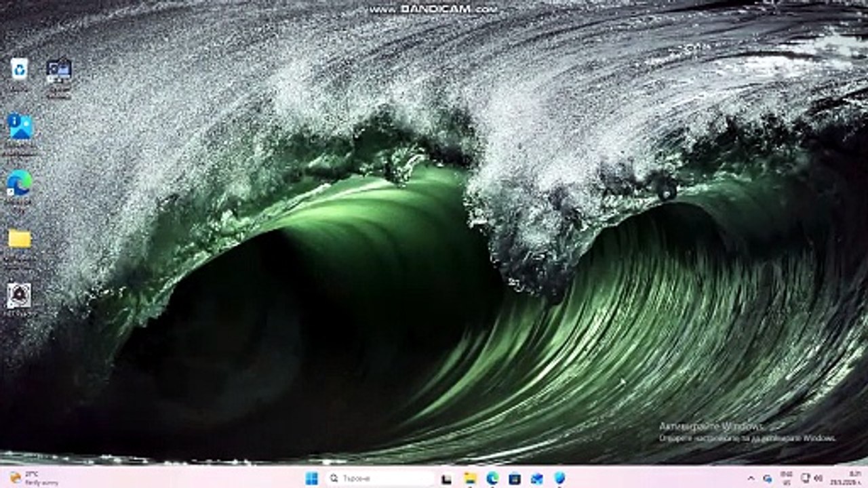This screenshot has width=868, height=488.
Task: Show hidden system tray icons
Action: pyautogui.click(x=751, y=479)
